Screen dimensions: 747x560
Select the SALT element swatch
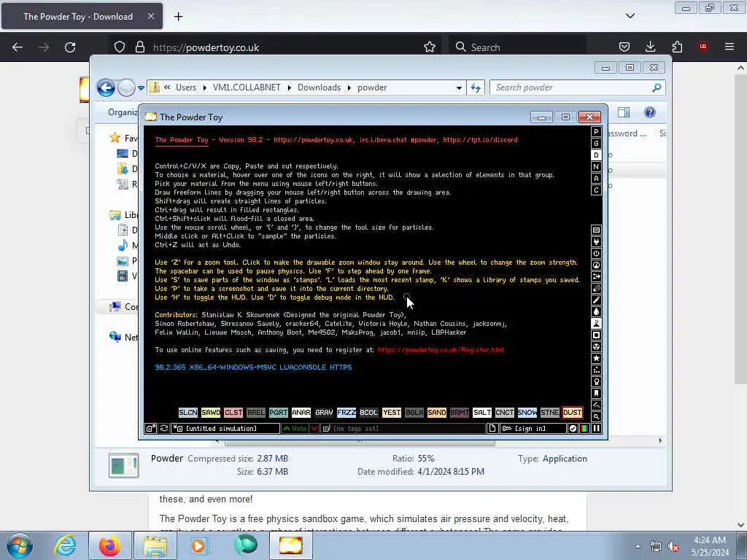pyautogui.click(x=481, y=413)
